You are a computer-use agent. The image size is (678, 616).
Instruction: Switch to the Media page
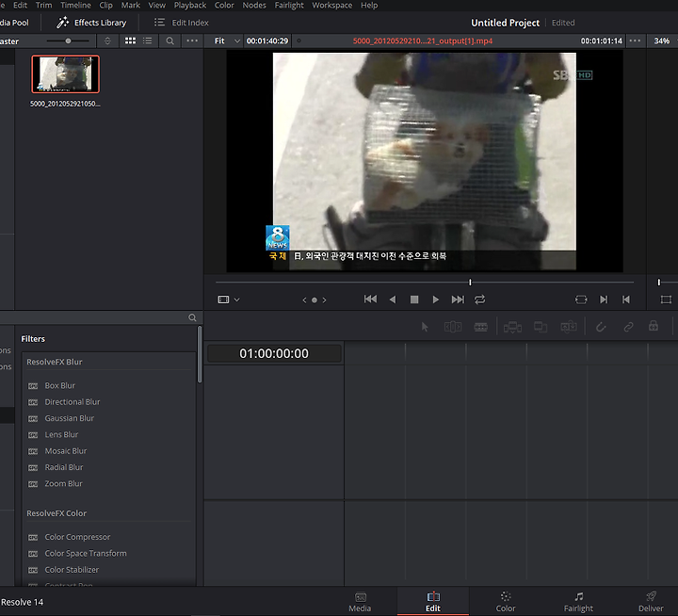(x=360, y=602)
